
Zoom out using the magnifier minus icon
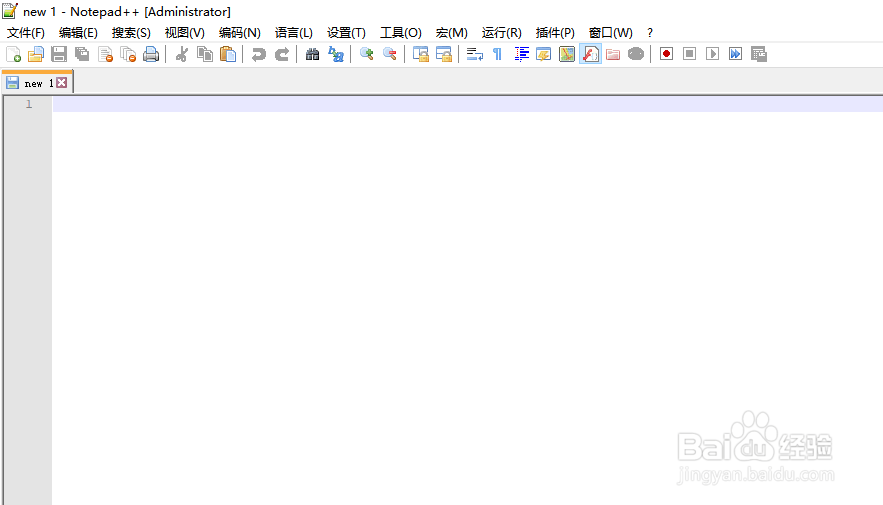390,54
